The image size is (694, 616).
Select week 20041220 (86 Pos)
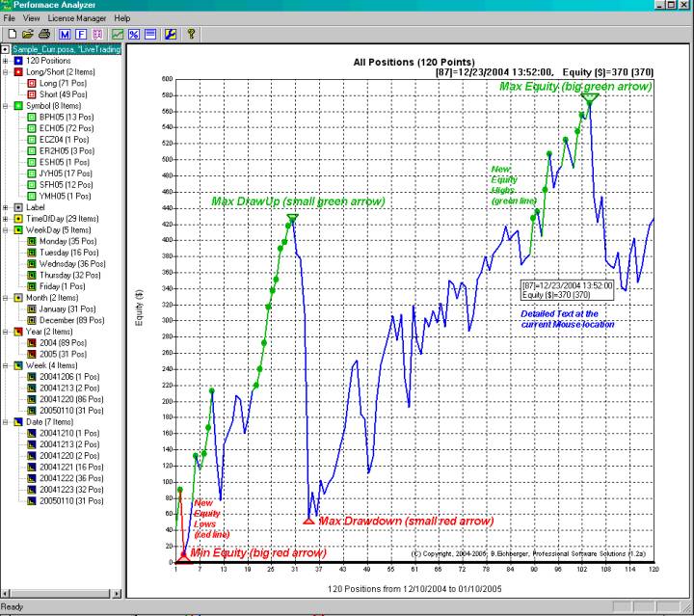pos(71,399)
